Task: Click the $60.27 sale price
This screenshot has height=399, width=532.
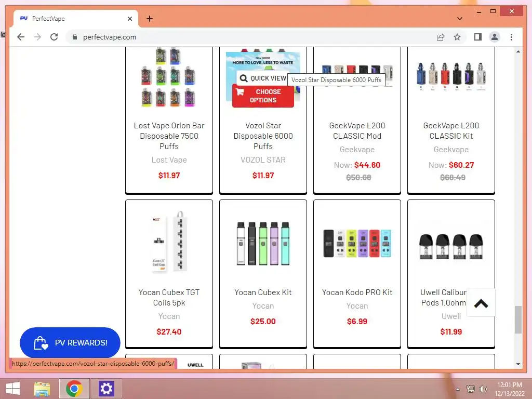Action: click(461, 165)
